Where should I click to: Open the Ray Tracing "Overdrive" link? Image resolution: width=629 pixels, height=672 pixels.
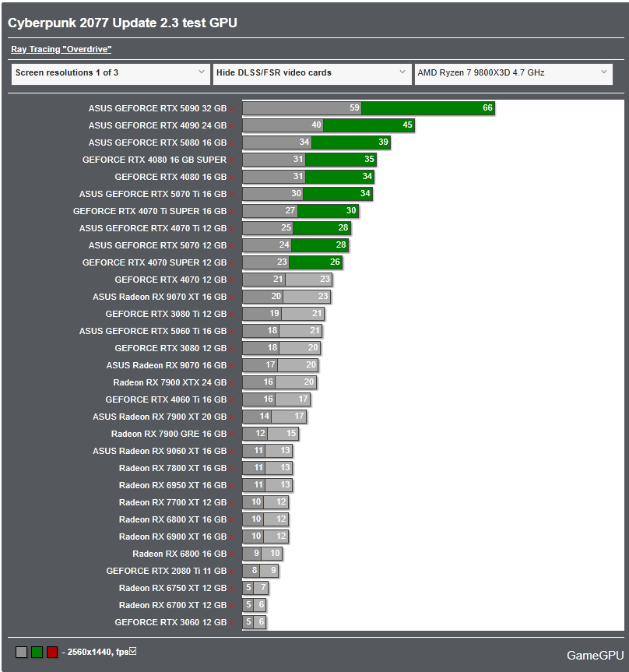(x=61, y=49)
